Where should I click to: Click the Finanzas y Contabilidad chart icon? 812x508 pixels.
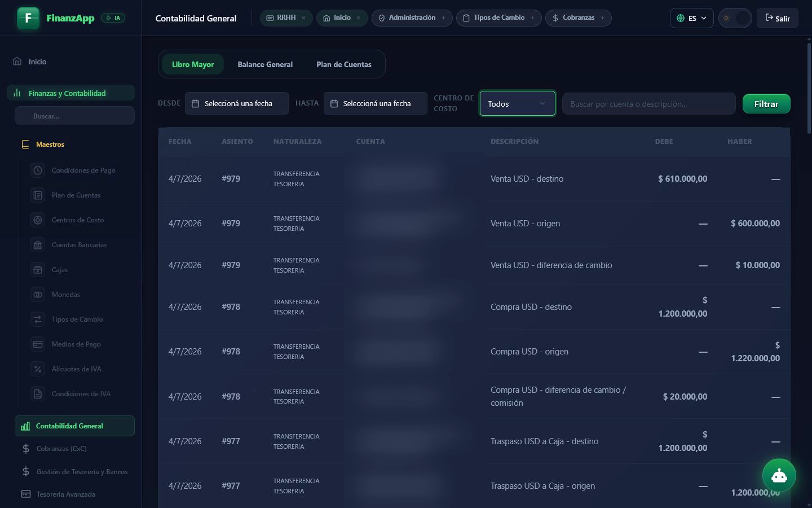point(17,93)
